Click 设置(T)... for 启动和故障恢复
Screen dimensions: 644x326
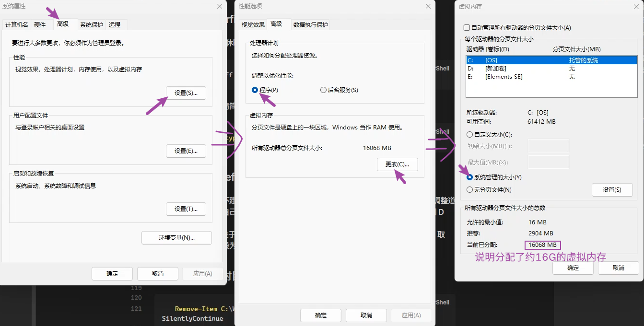[x=186, y=209]
